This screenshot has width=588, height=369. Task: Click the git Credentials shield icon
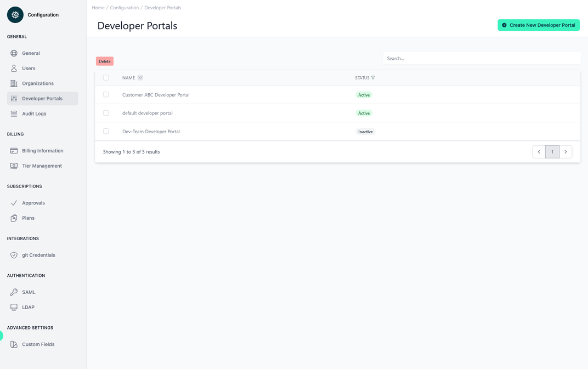click(14, 254)
